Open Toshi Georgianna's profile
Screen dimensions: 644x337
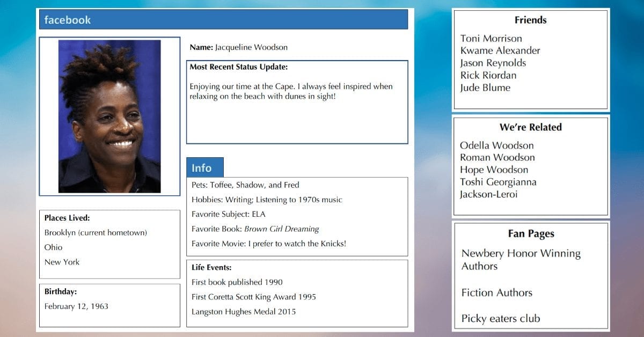(x=498, y=182)
